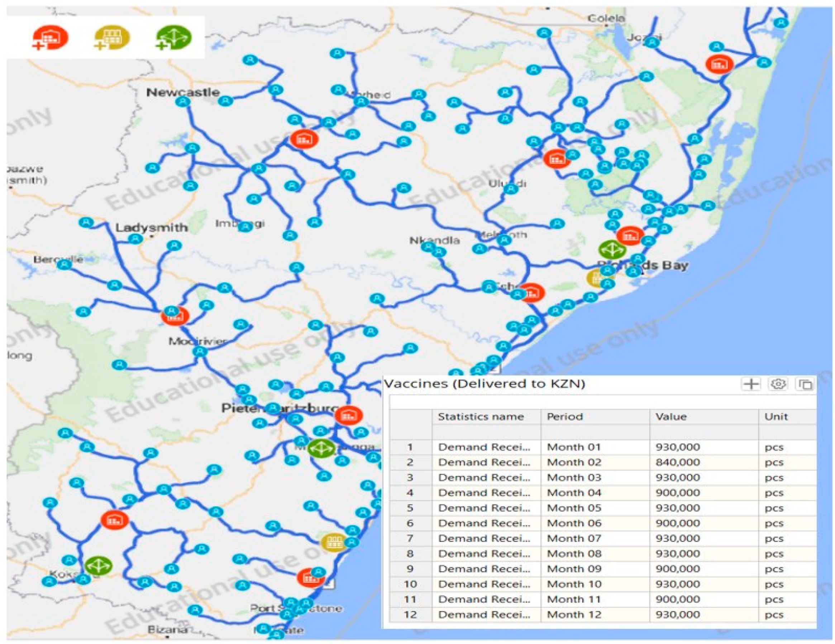Screen dimensions: 835x644
Task: Sort by the Statistics name column header
Action: pos(481,416)
